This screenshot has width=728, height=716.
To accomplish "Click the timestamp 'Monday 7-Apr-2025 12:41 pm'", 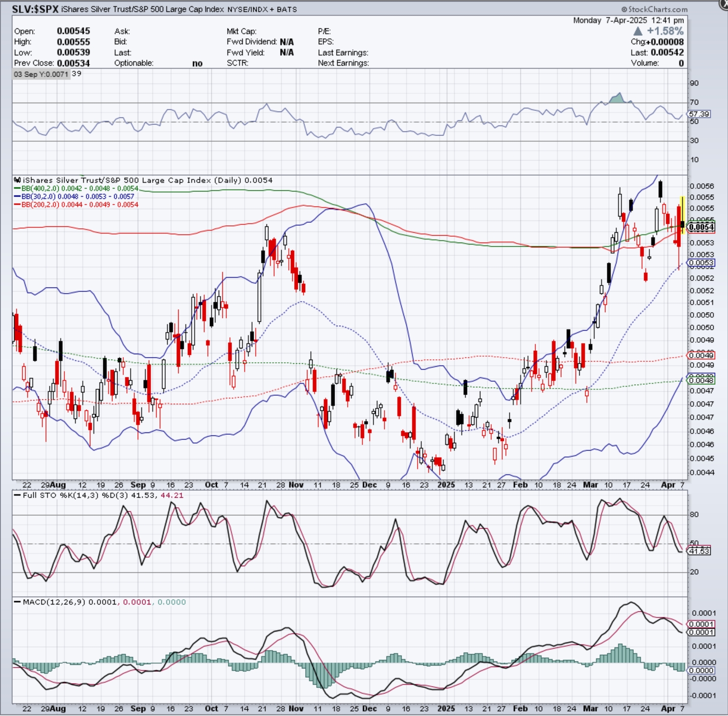I will click(x=628, y=20).
